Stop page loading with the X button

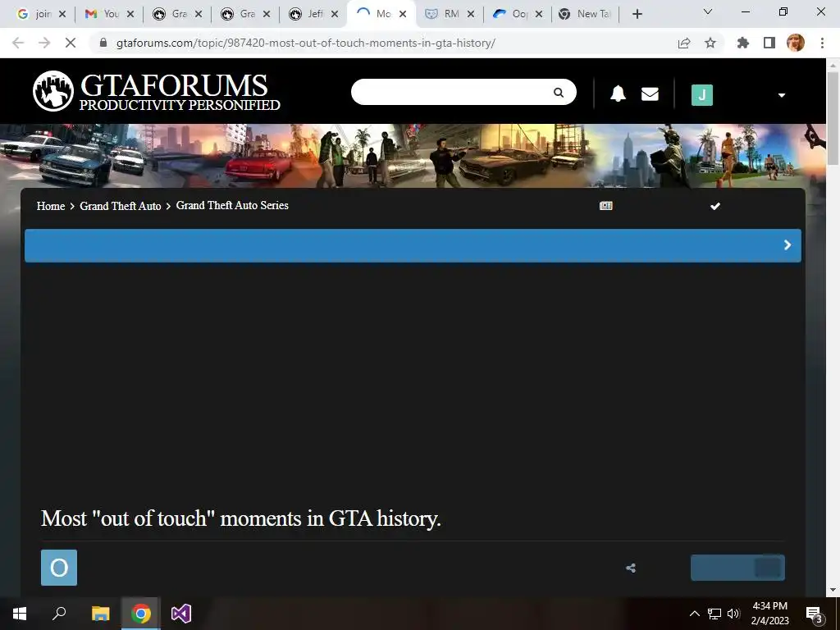[71, 43]
